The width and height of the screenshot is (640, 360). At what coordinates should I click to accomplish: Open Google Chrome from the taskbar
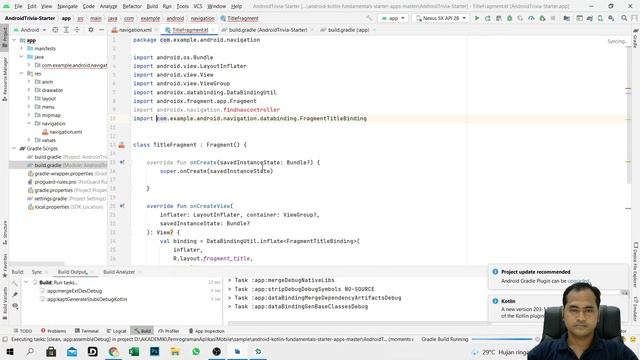tap(113, 351)
